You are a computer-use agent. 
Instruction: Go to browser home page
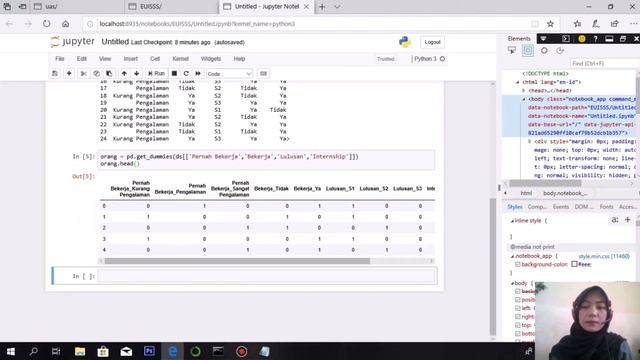65,24
